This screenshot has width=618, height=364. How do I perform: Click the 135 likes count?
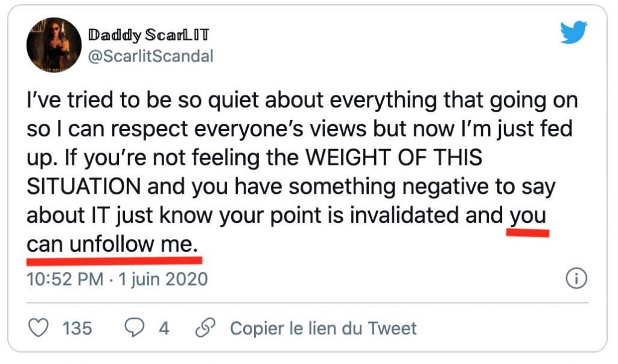pyautogui.click(x=77, y=328)
